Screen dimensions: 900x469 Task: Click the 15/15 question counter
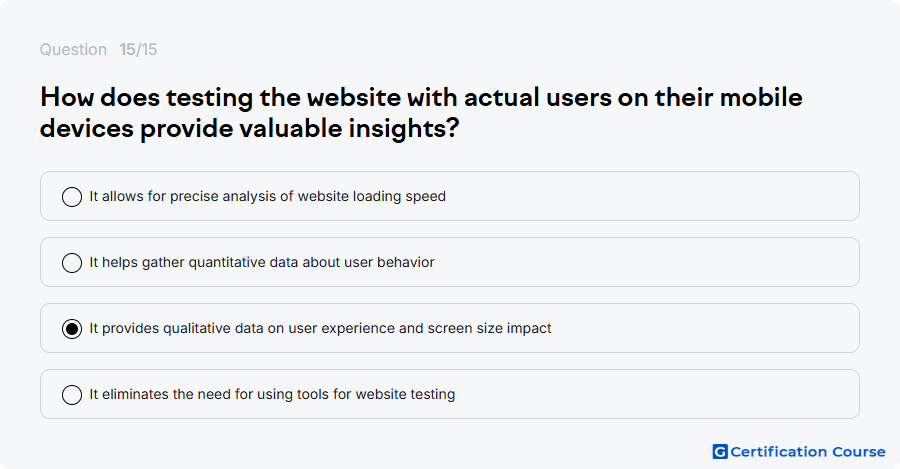[x=138, y=49]
